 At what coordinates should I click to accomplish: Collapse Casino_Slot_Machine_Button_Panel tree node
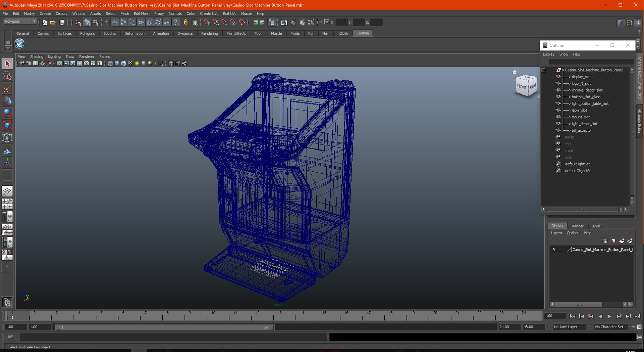click(544, 70)
